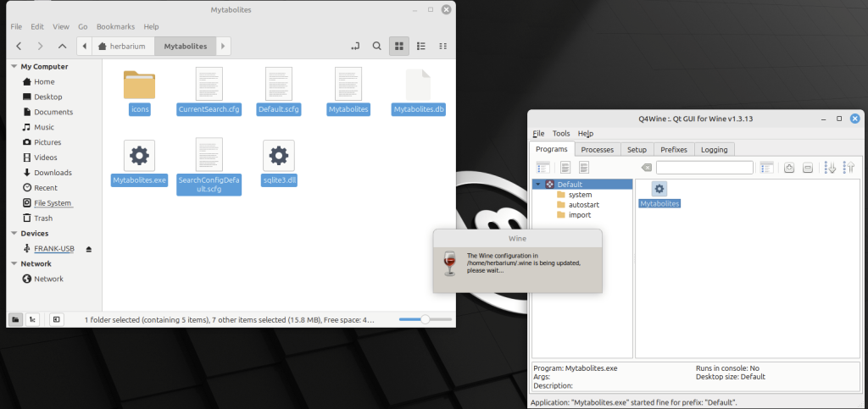Switch to list view in file manager

point(420,46)
